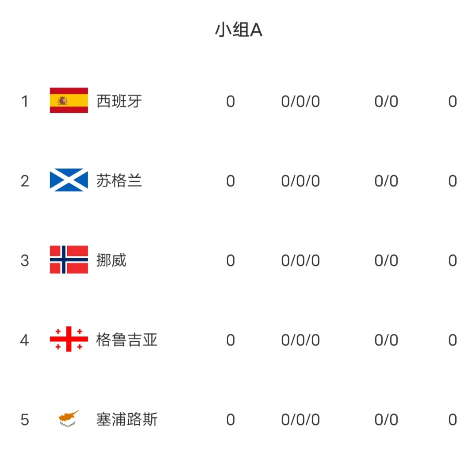Open team 西班牙 from the standings
This screenshot has width=476, height=465.
click(x=119, y=101)
